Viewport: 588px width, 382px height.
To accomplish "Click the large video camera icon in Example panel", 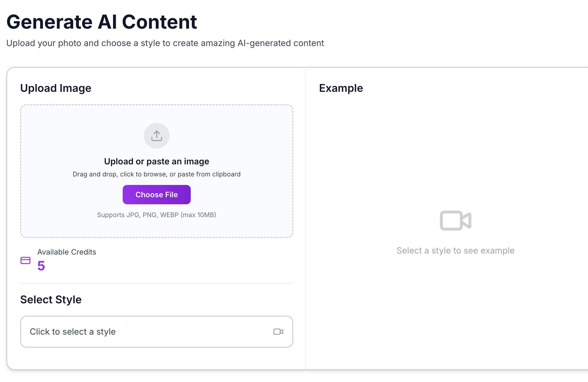I will coord(455,220).
